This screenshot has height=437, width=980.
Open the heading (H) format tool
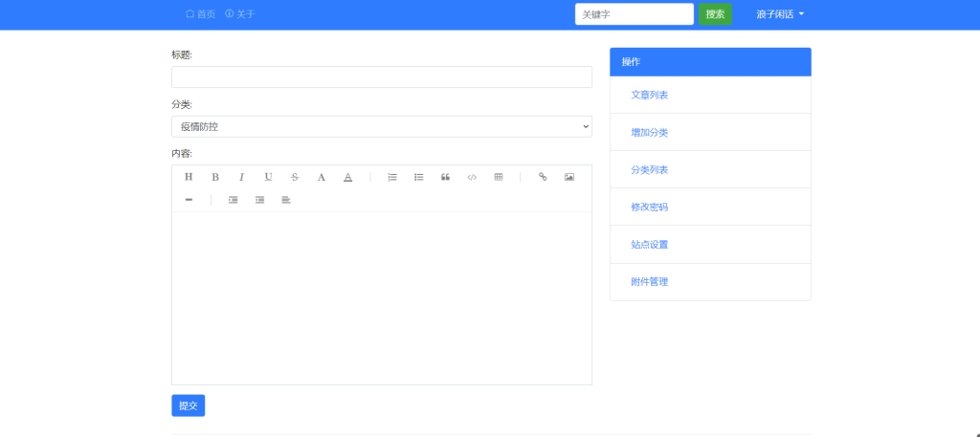coord(189,177)
